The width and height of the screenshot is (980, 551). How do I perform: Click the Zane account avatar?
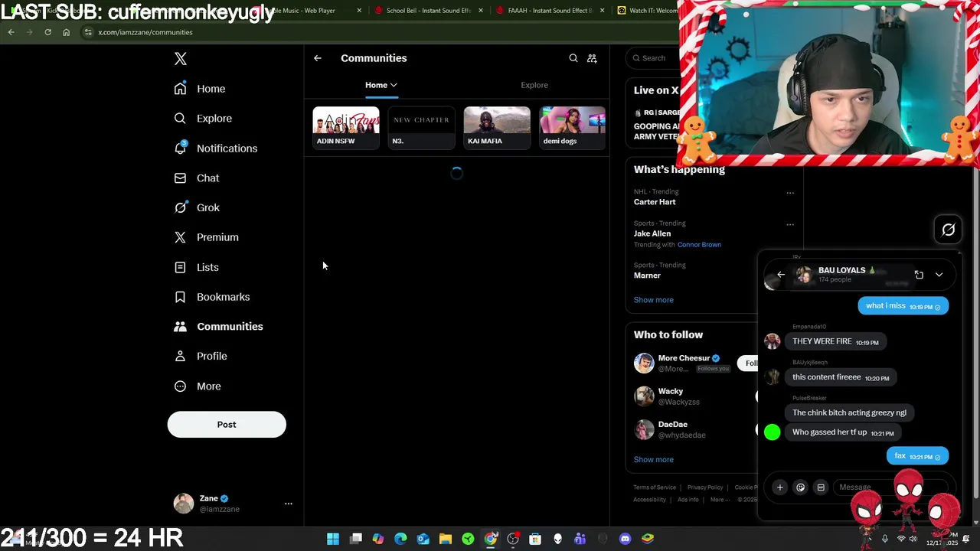(184, 504)
